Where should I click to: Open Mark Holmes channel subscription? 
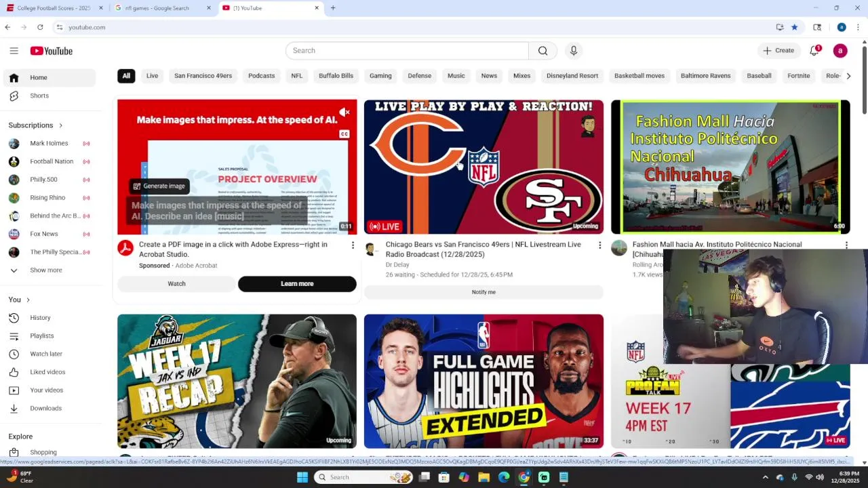point(49,144)
